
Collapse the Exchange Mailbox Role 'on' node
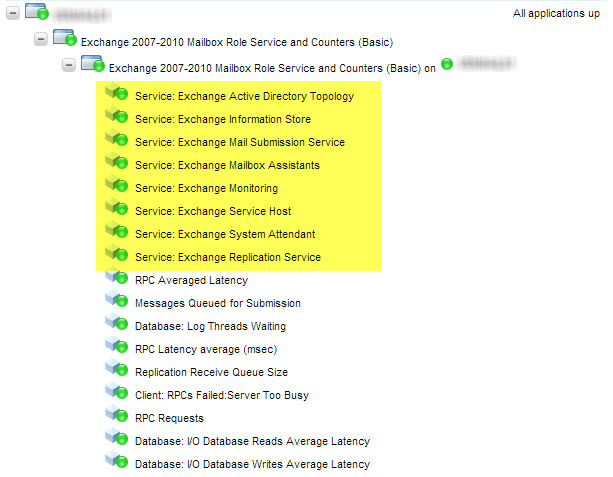pyautogui.click(x=69, y=65)
